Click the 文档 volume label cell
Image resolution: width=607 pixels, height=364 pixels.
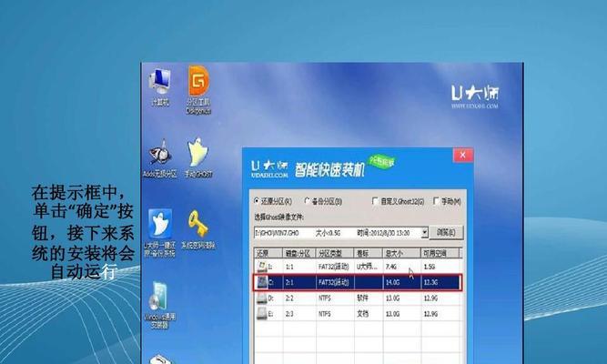[x=363, y=314]
